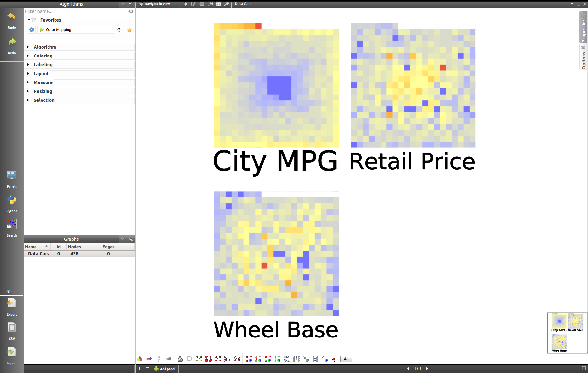Viewport: 588px width, 373px height.
Task: Click the Undo arrow icon
Action: click(12, 16)
